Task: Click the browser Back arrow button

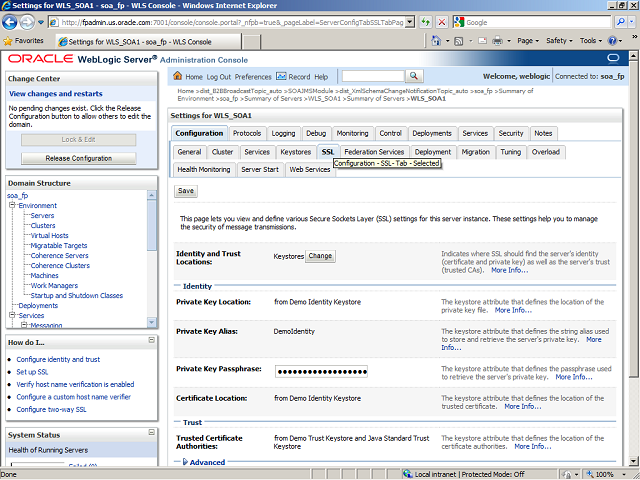Action: tap(14, 21)
